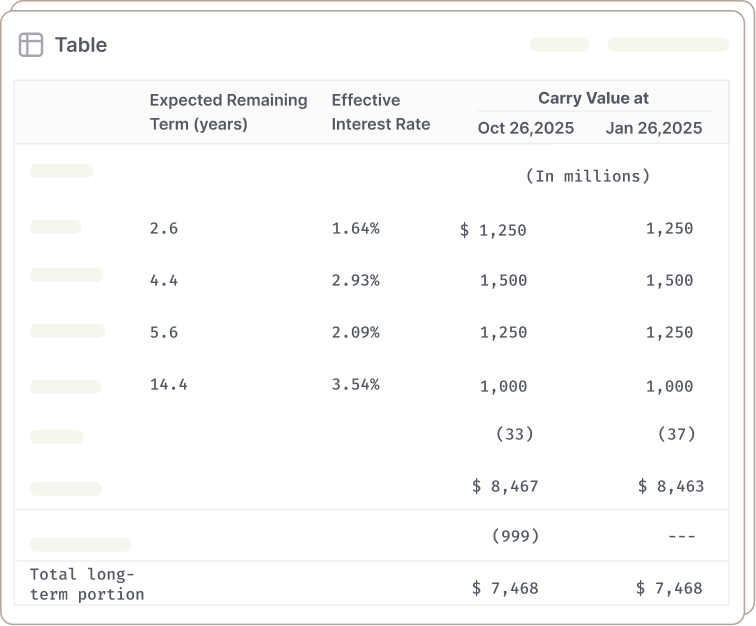Click the "Jan 26,2025" column header
Screen dimensions: 756x626
(654, 128)
